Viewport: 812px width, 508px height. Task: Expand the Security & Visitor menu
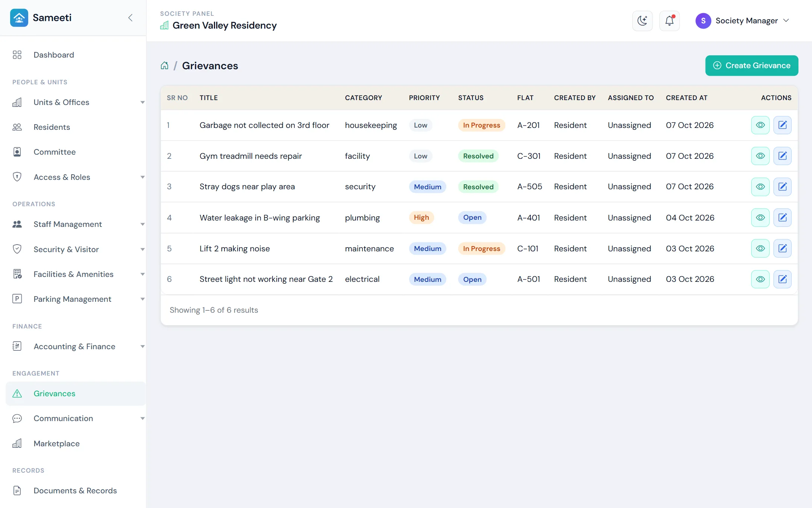point(76,249)
